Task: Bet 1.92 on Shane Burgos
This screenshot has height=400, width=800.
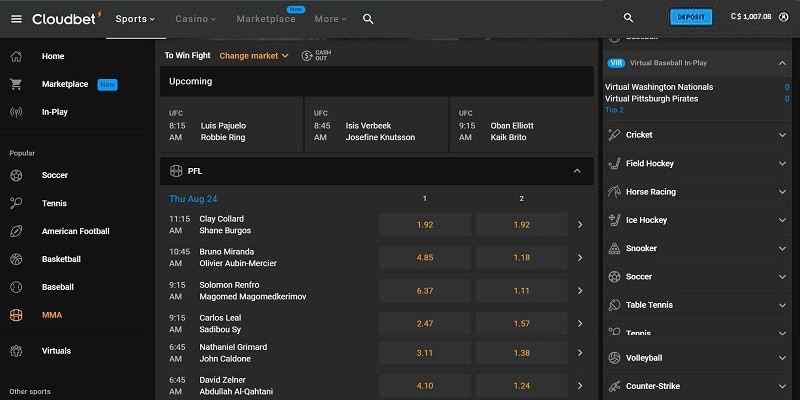Action: (x=521, y=224)
